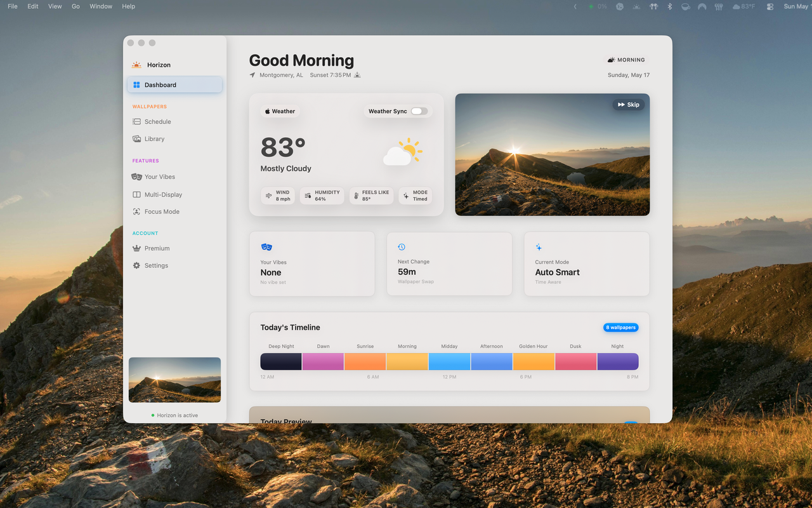Open Your Vibes in the sidebar
Screen dimensions: 812x508
[x=174, y=177]
